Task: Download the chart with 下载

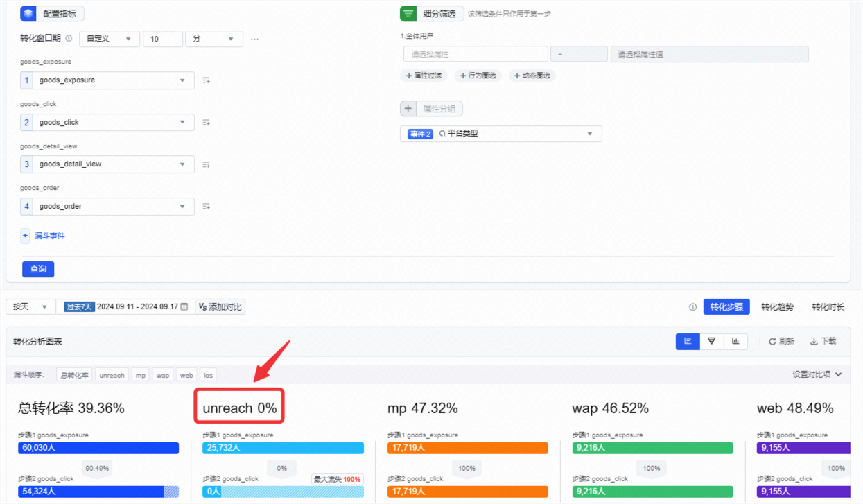Action: pos(823,342)
